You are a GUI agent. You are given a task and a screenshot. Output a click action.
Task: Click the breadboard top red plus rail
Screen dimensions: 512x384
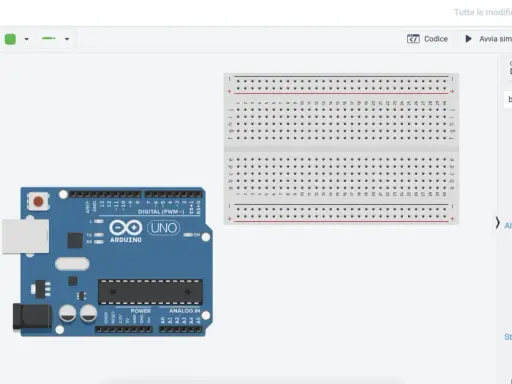click(x=341, y=93)
